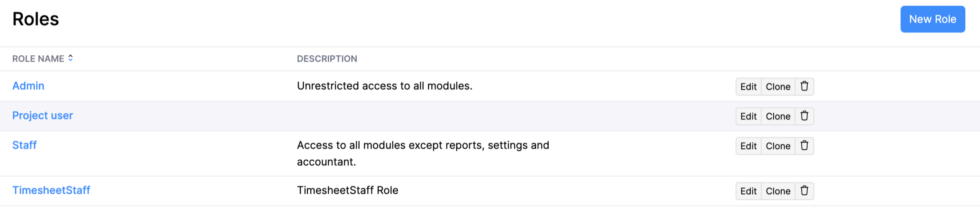Edit the Staff role
This screenshot has width=980, height=215.
pyautogui.click(x=748, y=146)
